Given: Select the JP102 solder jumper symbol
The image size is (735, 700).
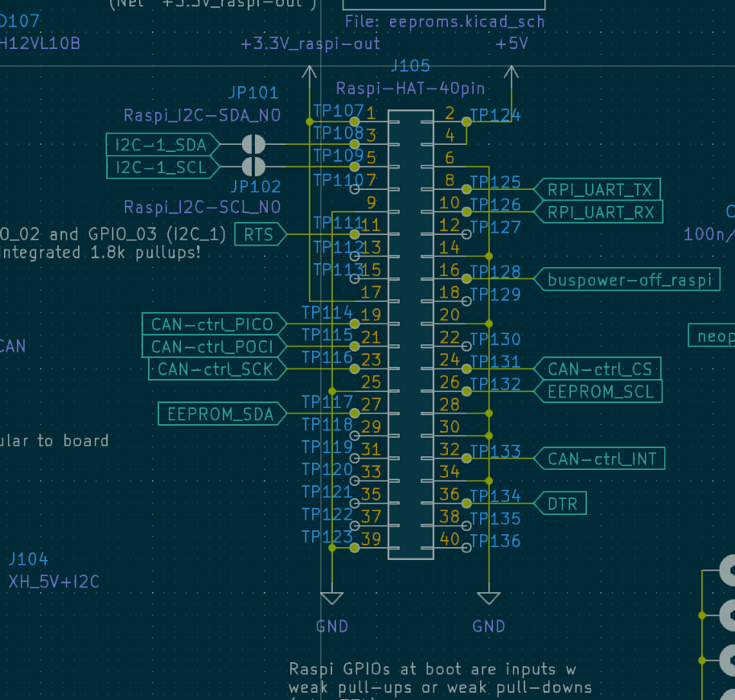Looking at the screenshot, I should [x=254, y=167].
